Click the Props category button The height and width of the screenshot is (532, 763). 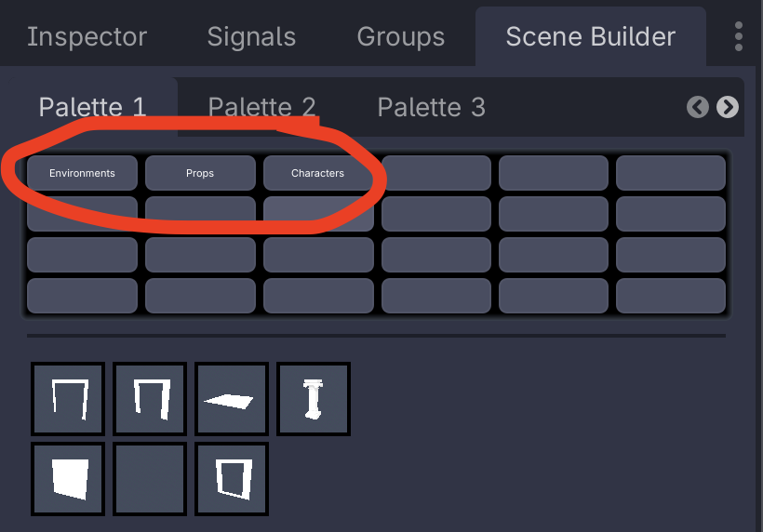pyautogui.click(x=200, y=173)
